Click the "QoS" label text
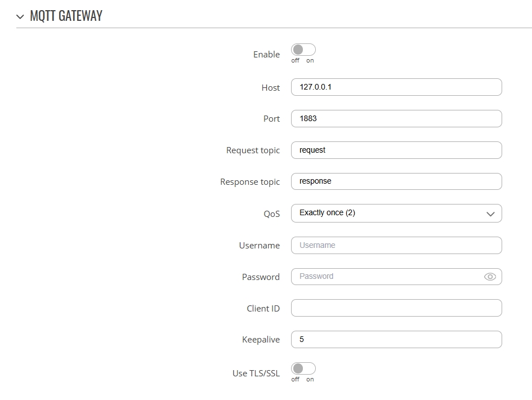 point(271,214)
